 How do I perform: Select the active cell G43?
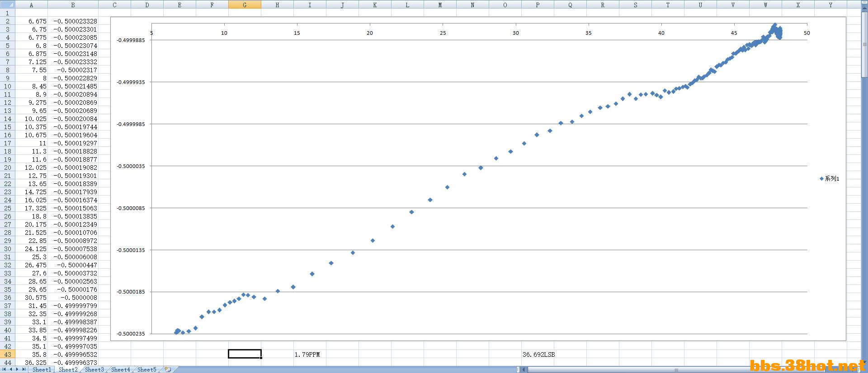pyautogui.click(x=245, y=354)
